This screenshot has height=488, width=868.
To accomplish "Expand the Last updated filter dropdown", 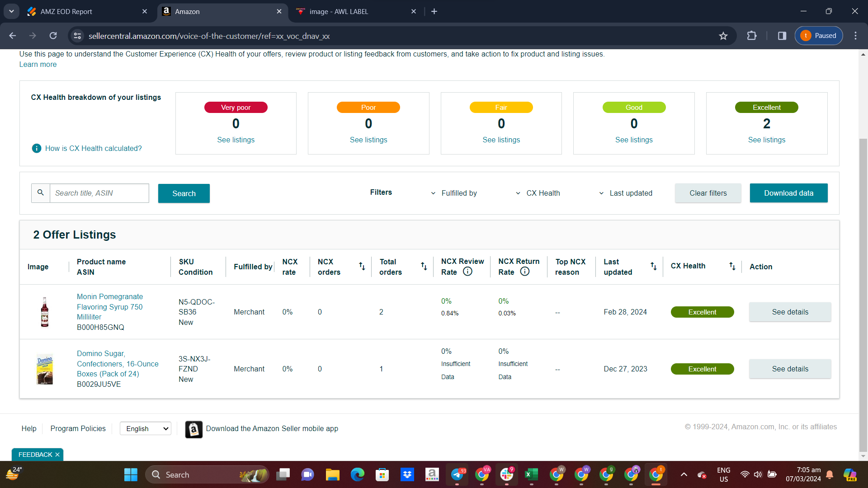I will (x=626, y=193).
